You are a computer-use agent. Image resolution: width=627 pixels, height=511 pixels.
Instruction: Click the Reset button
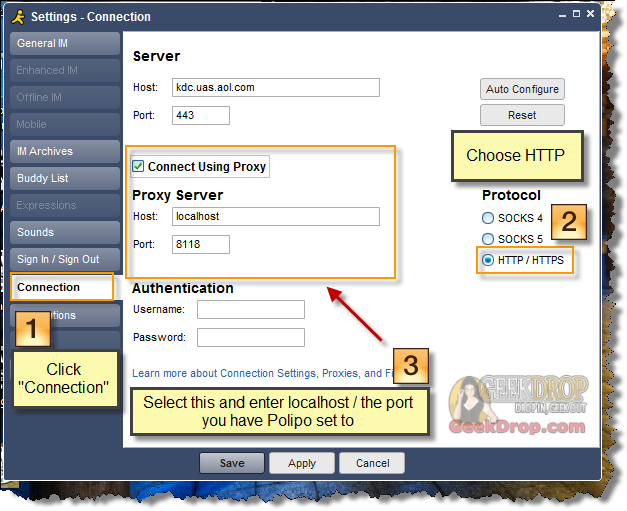point(522,115)
